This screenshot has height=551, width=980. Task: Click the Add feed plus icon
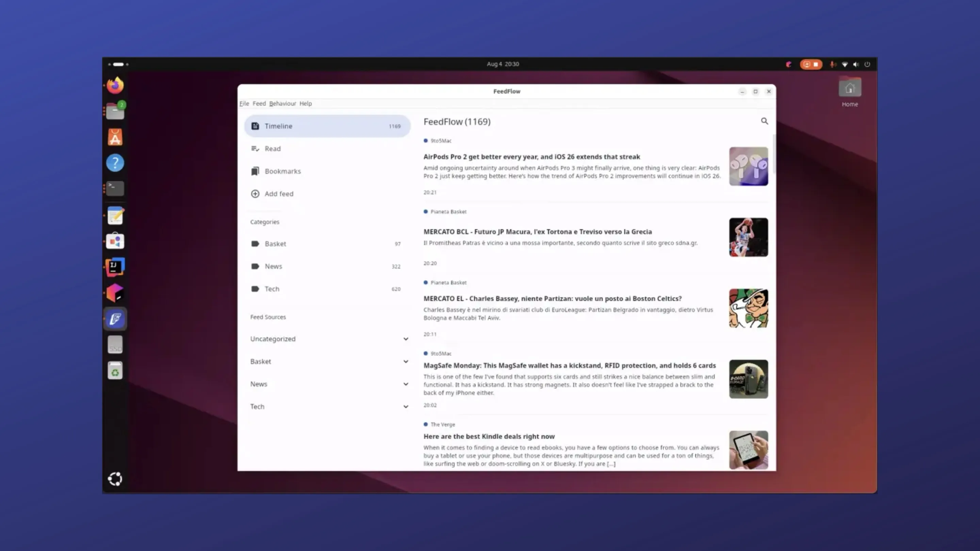[255, 194]
